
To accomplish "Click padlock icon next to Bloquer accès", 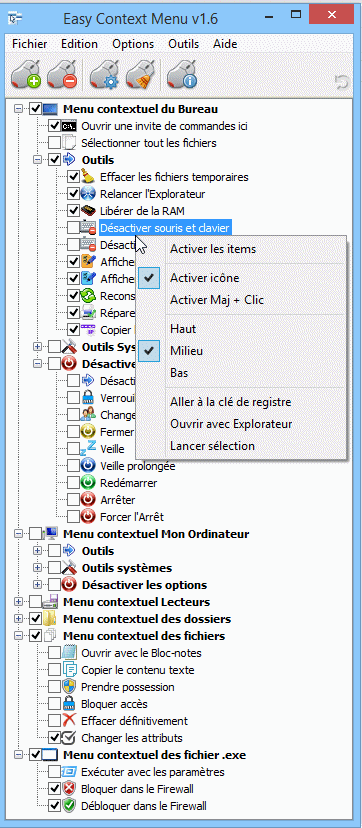I will coord(70,704).
